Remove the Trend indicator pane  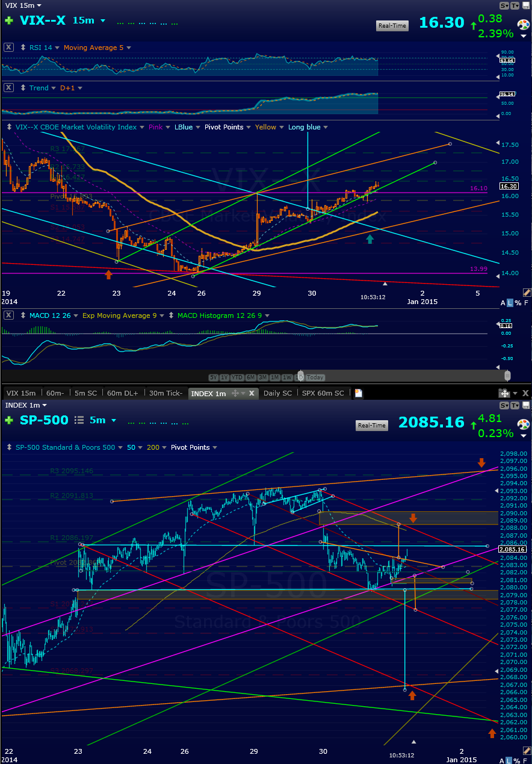coord(9,88)
